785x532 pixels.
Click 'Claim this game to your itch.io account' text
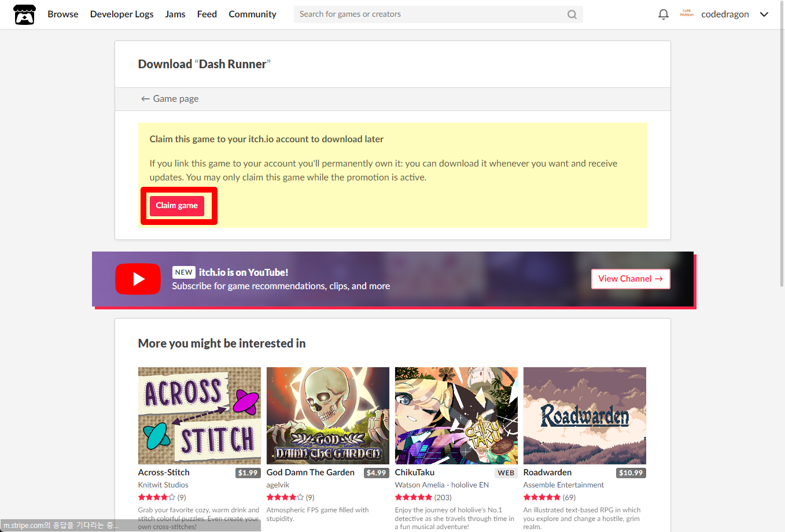[x=267, y=139]
